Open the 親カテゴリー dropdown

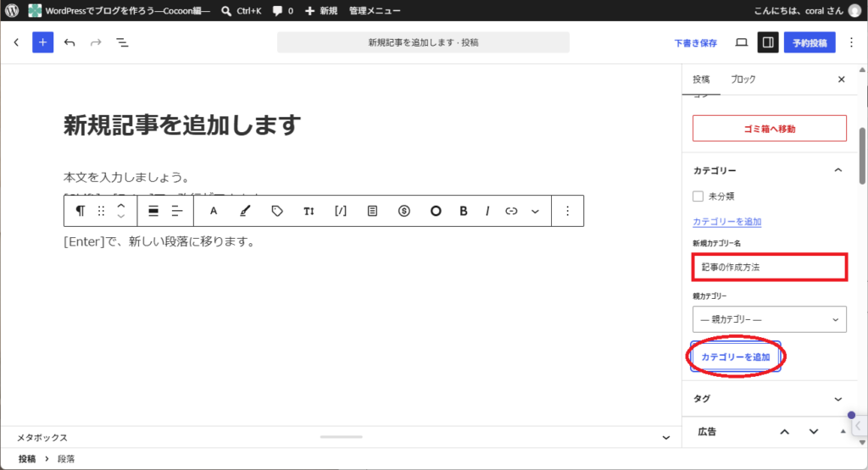point(770,319)
